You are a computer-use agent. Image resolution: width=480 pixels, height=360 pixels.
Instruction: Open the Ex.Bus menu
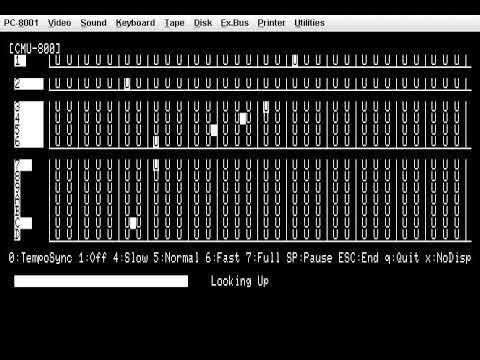[235, 23]
